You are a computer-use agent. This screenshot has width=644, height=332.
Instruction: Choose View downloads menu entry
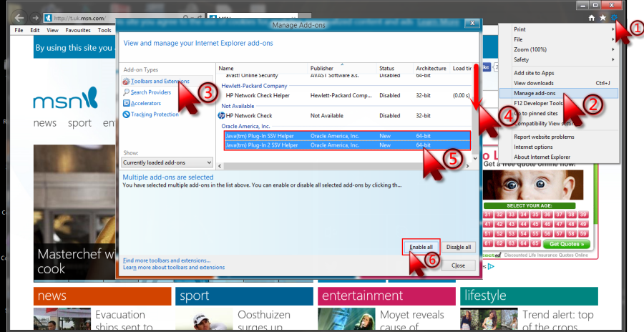coord(559,83)
